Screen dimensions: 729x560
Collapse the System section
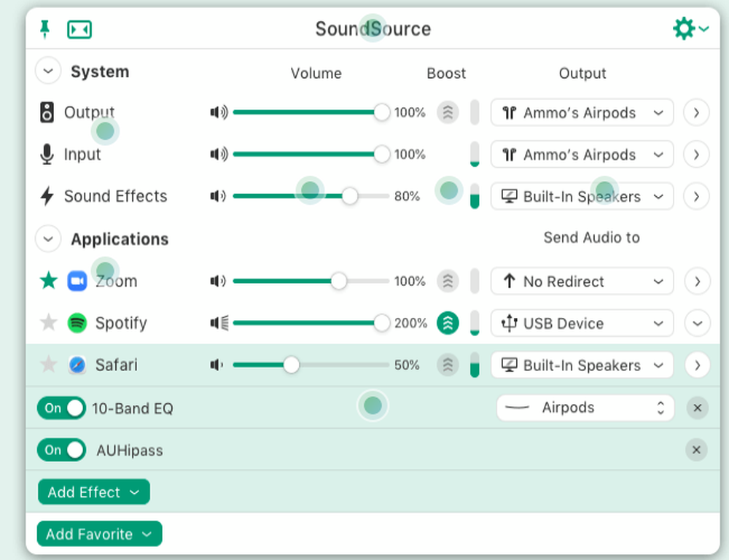point(48,71)
